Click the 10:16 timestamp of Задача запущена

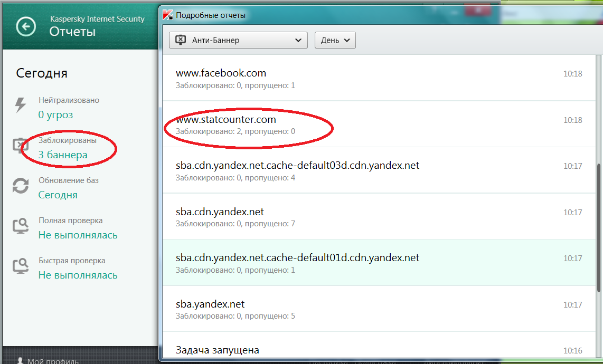pos(572,350)
